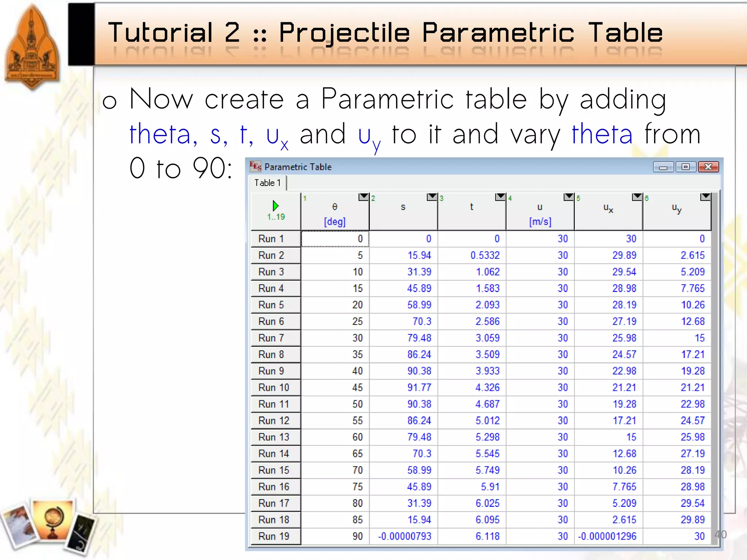Image resolution: width=747 pixels, height=560 pixels.
Task: Click u value 30 in Run 4
Action: point(563,288)
